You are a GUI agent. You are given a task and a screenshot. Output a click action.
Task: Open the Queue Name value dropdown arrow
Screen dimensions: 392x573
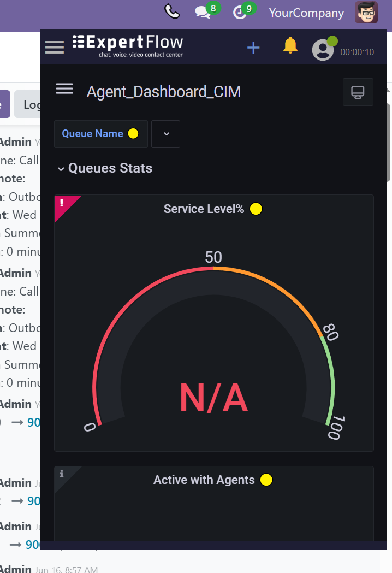point(166,134)
